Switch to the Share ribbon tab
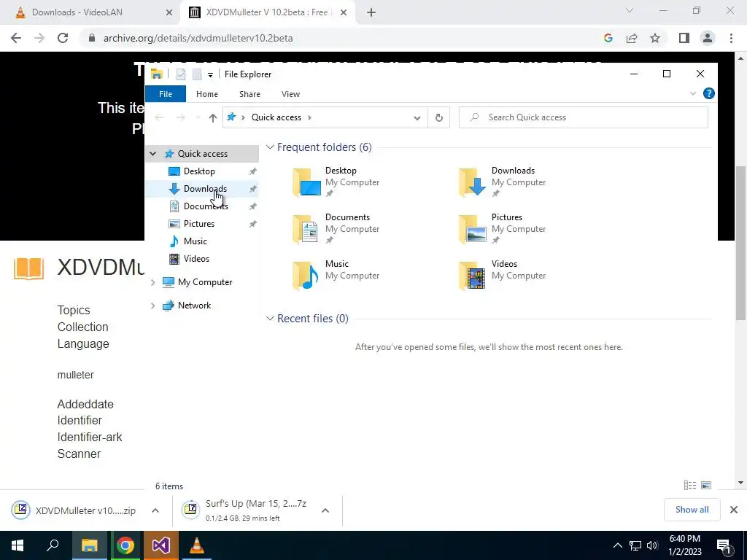Viewport: 747px width, 560px height. click(249, 94)
